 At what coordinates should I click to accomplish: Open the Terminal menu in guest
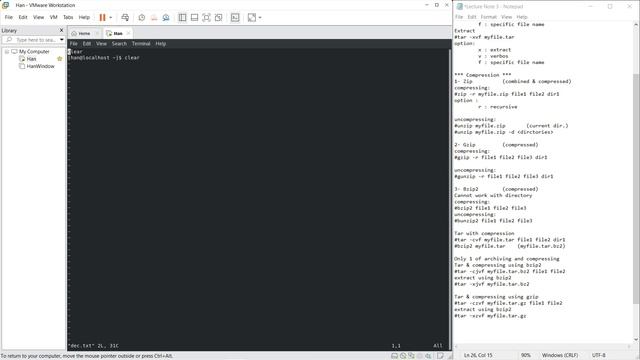(141, 44)
